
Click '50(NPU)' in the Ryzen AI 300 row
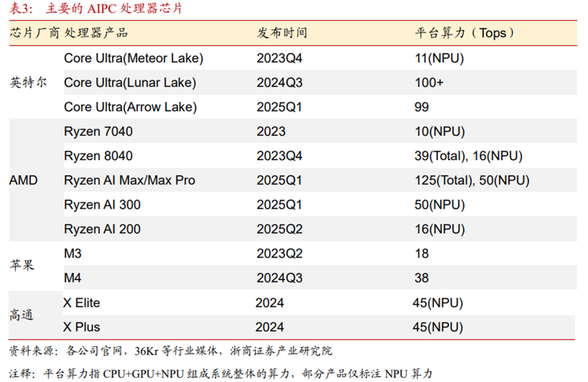(x=439, y=205)
